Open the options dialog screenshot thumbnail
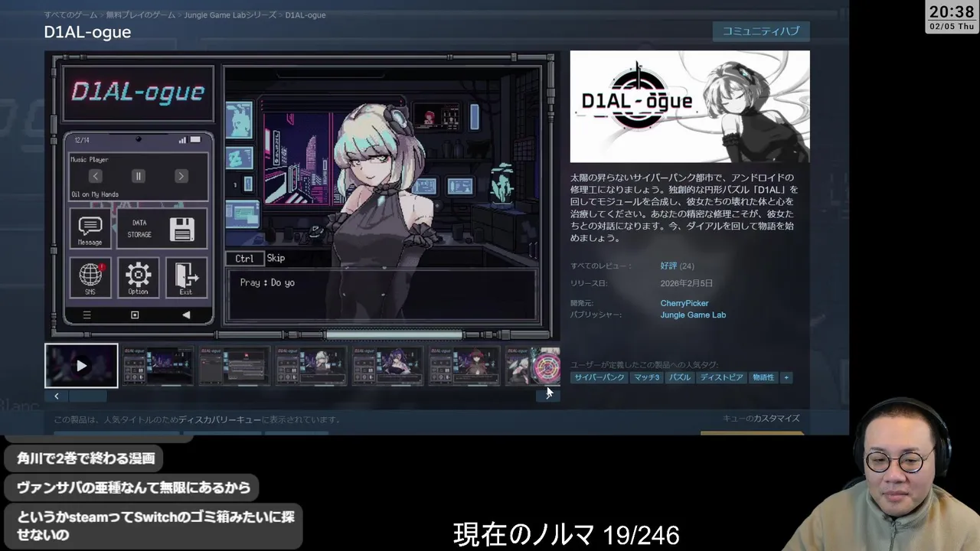The width and height of the screenshot is (980, 551). (234, 366)
